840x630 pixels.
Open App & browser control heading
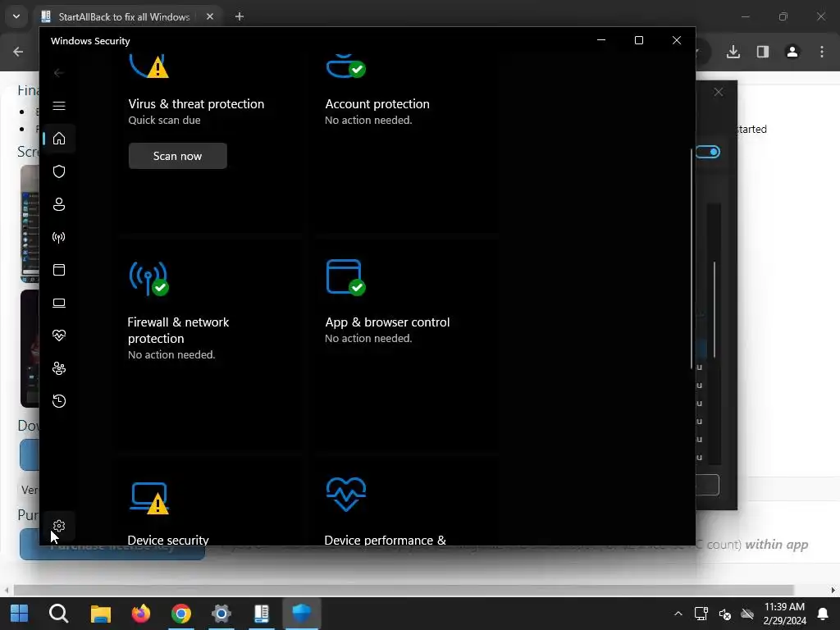click(387, 322)
